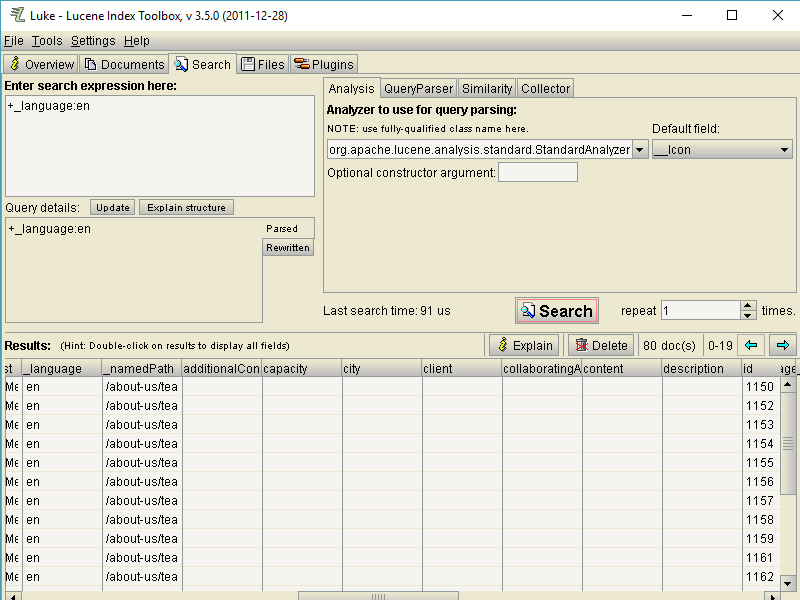Viewport: 800px width, 600px height.
Task: Open the Help menu
Action: [x=137, y=41]
